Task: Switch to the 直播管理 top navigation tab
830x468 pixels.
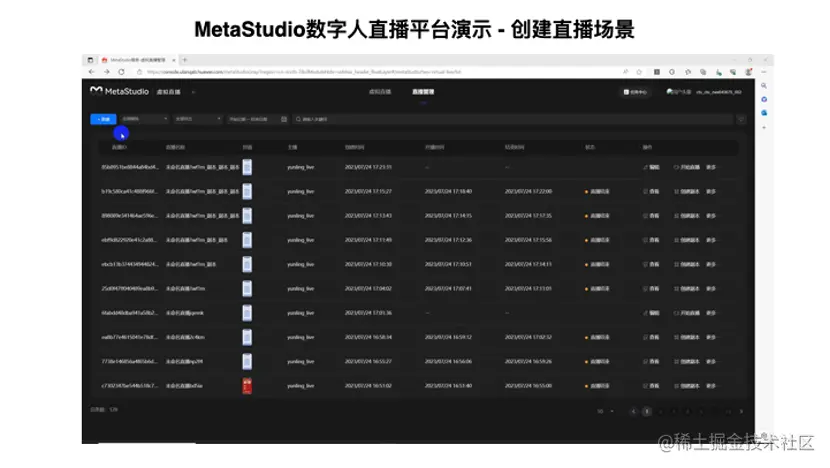Action: (423, 92)
